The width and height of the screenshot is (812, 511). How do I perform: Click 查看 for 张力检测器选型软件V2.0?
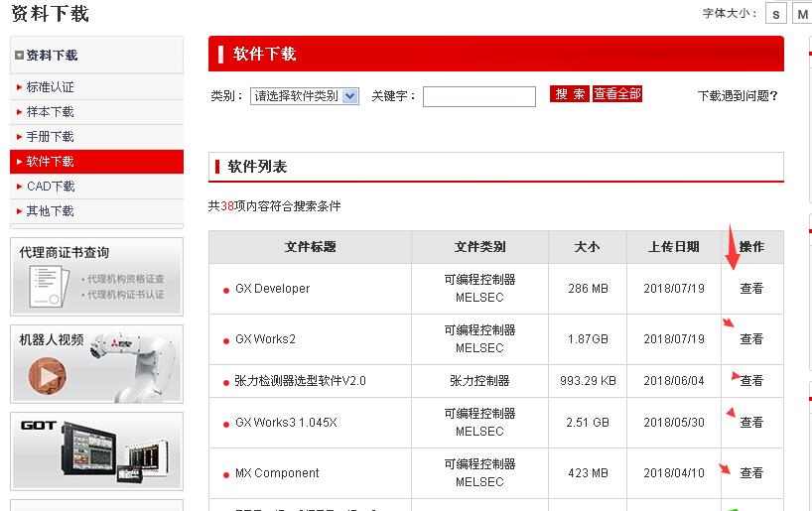(751, 381)
